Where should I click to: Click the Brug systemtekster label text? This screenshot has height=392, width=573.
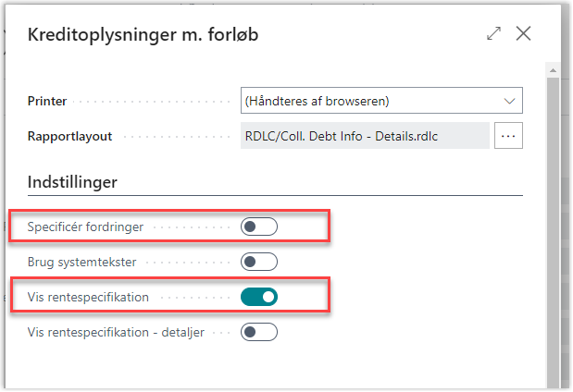coord(81,262)
